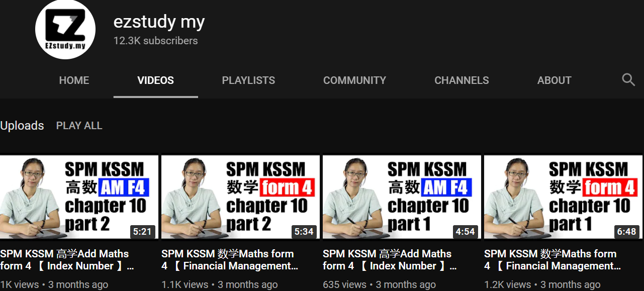The width and height of the screenshot is (644, 291).
Task: Open the Index Number video title with 1K views
Action: (66, 260)
